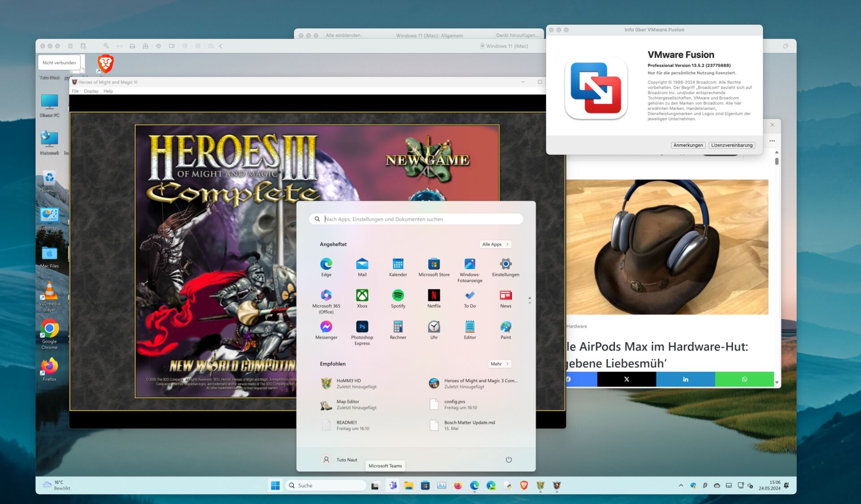
Task: Click the Start menu search field
Action: tap(415, 219)
